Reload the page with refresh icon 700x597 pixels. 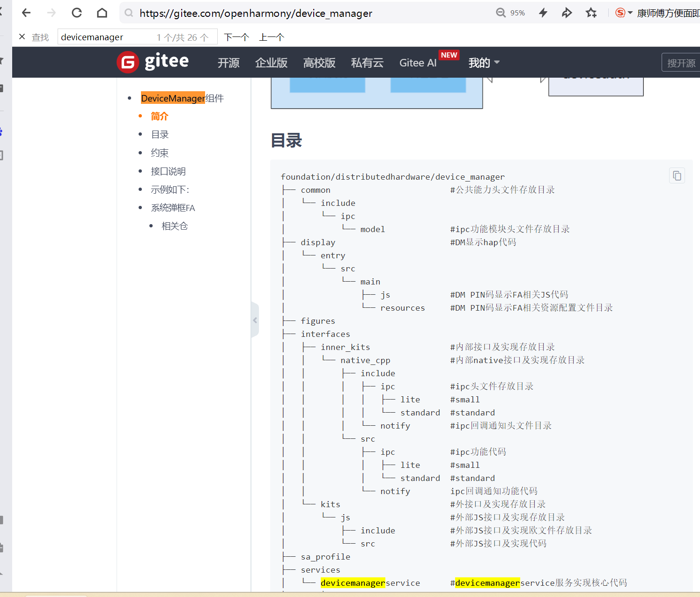[77, 13]
